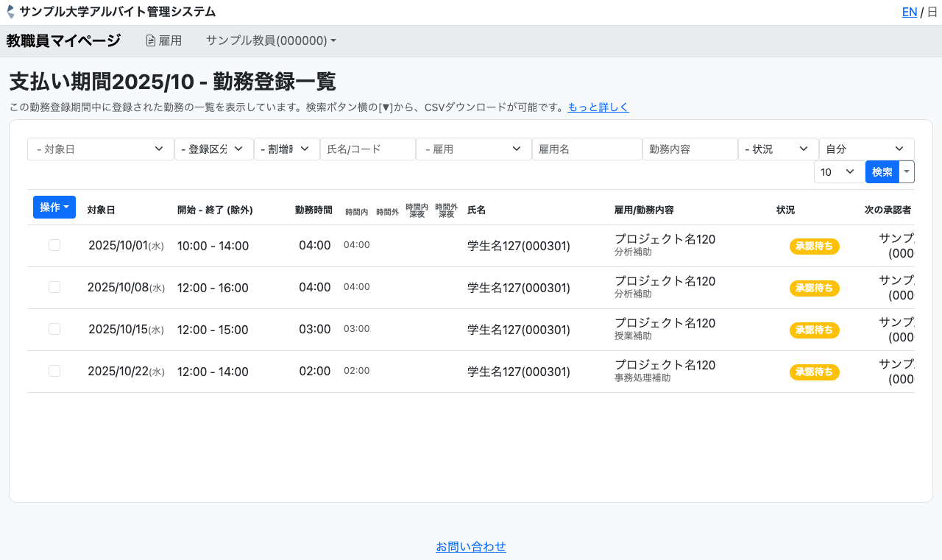Open the caret menu beside 検索 button
The image size is (942, 560).
(x=907, y=172)
